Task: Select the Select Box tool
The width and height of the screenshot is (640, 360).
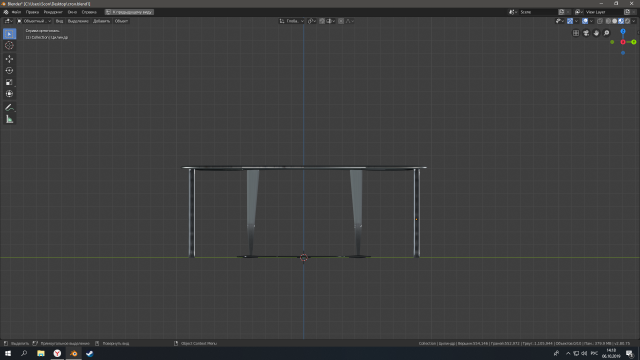Action: pyautogui.click(x=9, y=34)
